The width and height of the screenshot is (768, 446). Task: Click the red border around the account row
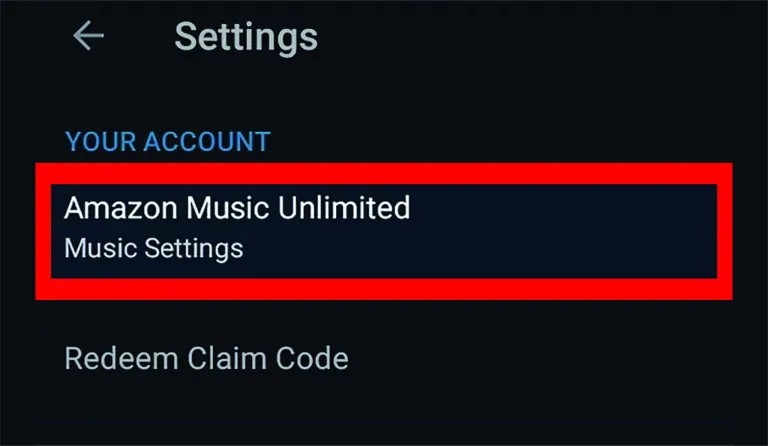click(x=384, y=174)
